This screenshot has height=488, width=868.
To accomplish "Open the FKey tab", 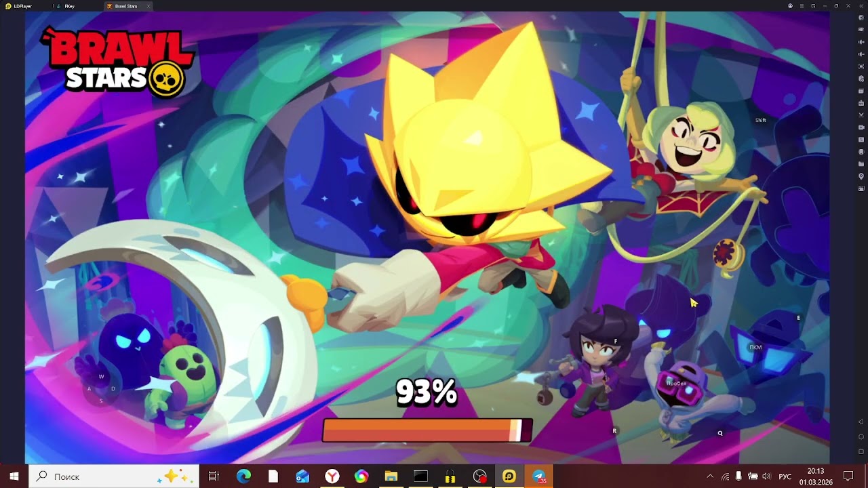I will [x=66, y=6].
